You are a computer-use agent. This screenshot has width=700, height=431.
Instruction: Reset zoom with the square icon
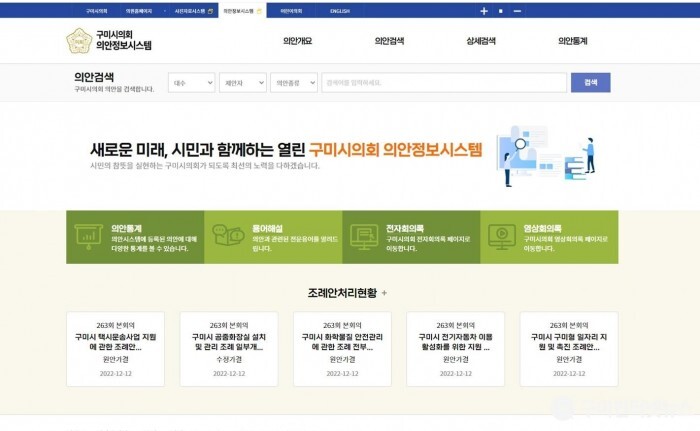[x=500, y=11]
